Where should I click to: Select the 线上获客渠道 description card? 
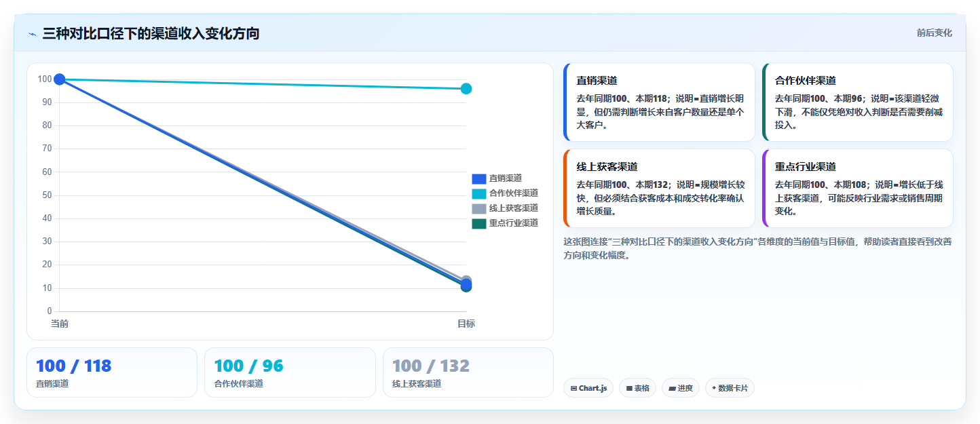659,189
